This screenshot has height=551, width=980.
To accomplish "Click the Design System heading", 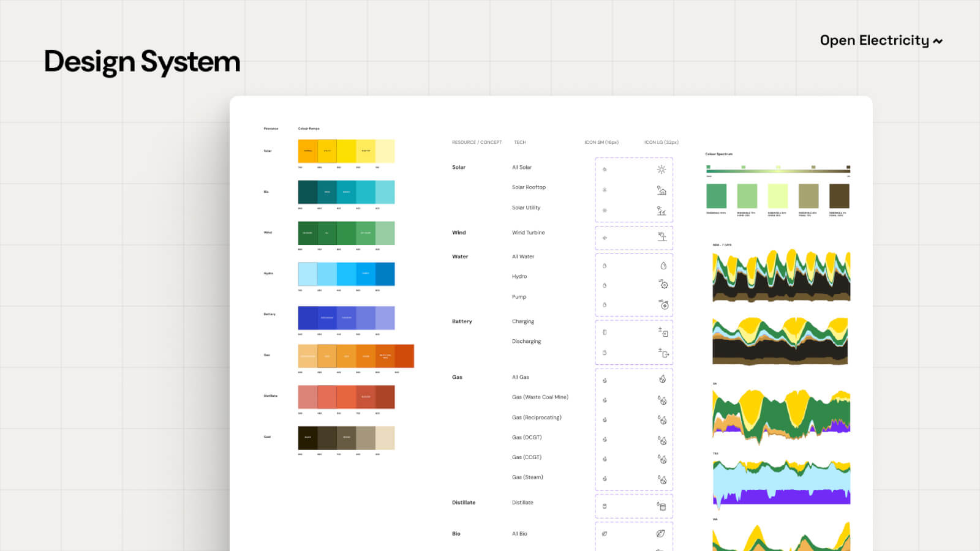I will coord(142,62).
